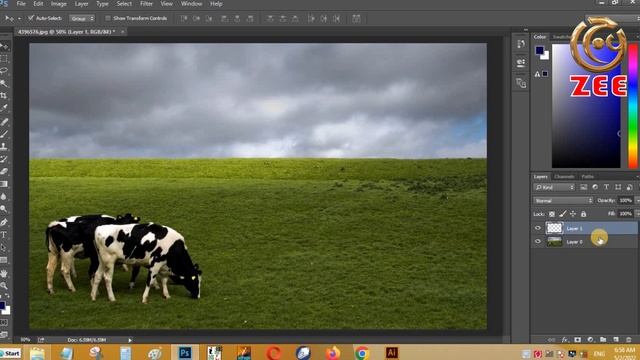Image resolution: width=640 pixels, height=360 pixels.
Task: Toggle the Auto-Select checkbox
Action: pos(31,18)
